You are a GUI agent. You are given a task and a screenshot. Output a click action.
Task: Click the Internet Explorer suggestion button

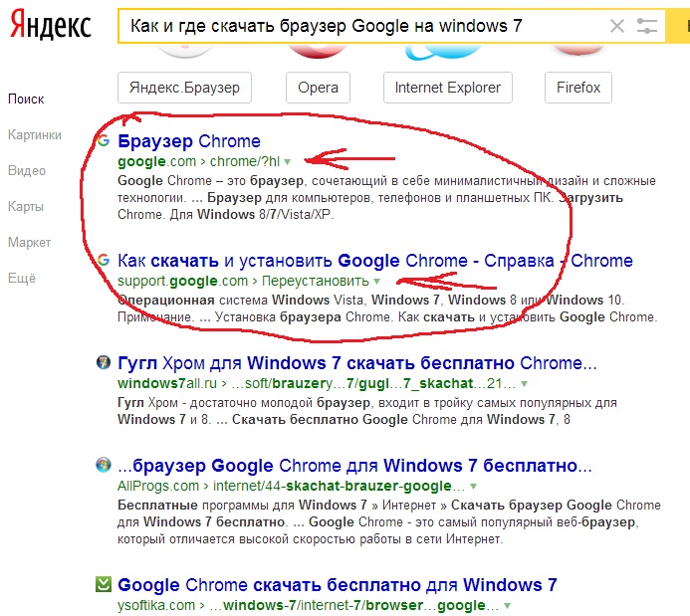coord(447,88)
